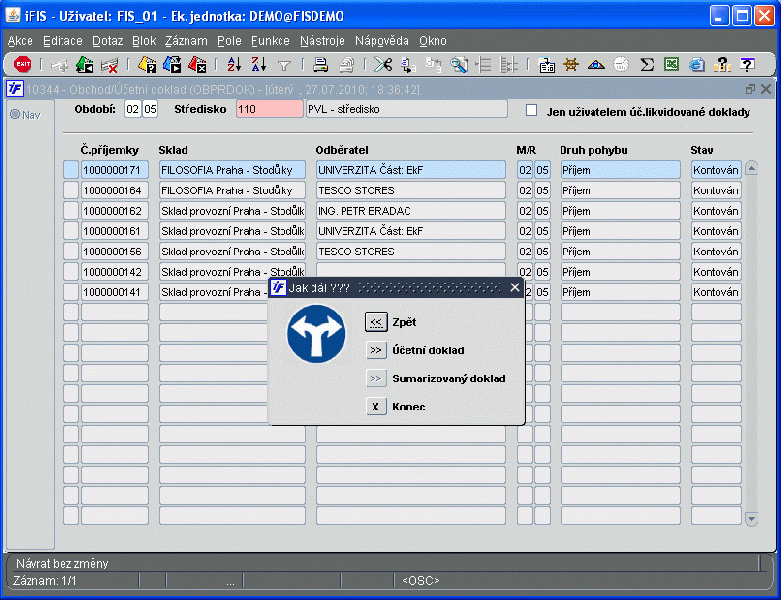Sort ascending with the A-Z icon
Viewport: 781px width, 600px height.
pos(234,65)
